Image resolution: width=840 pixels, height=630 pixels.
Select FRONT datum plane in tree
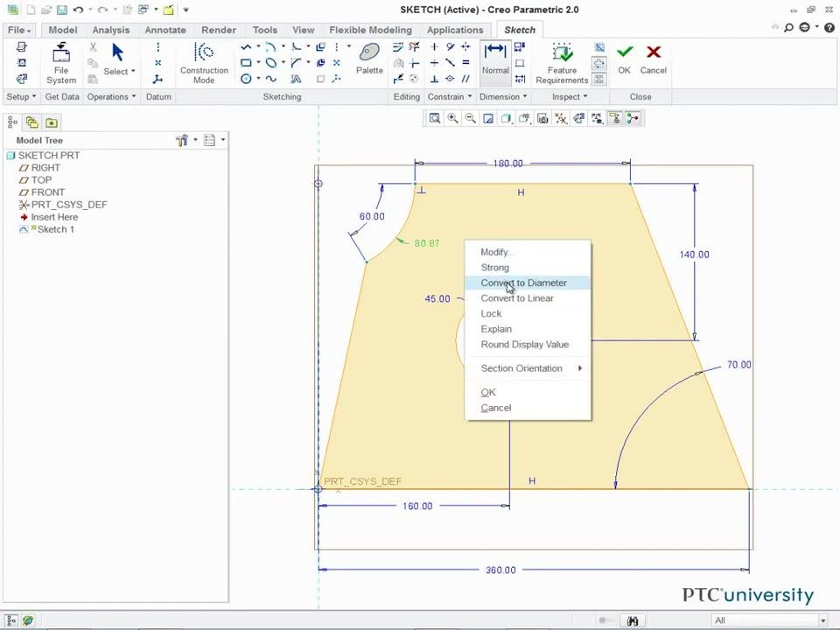point(42,192)
